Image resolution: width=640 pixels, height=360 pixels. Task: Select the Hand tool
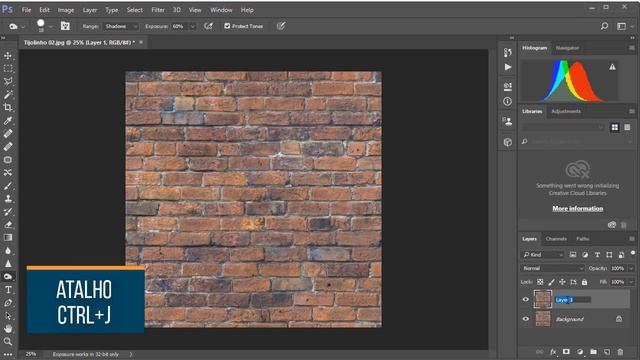8,329
